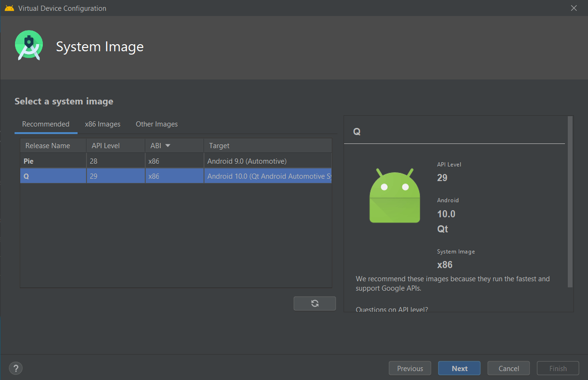
Task: Close the Virtual Device Configuration window
Action: tap(573, 8)
